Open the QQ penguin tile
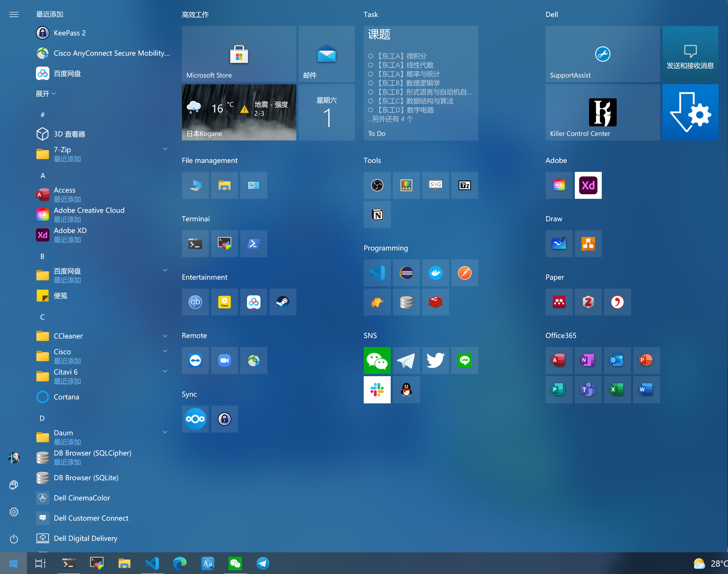 pos(406,390)
